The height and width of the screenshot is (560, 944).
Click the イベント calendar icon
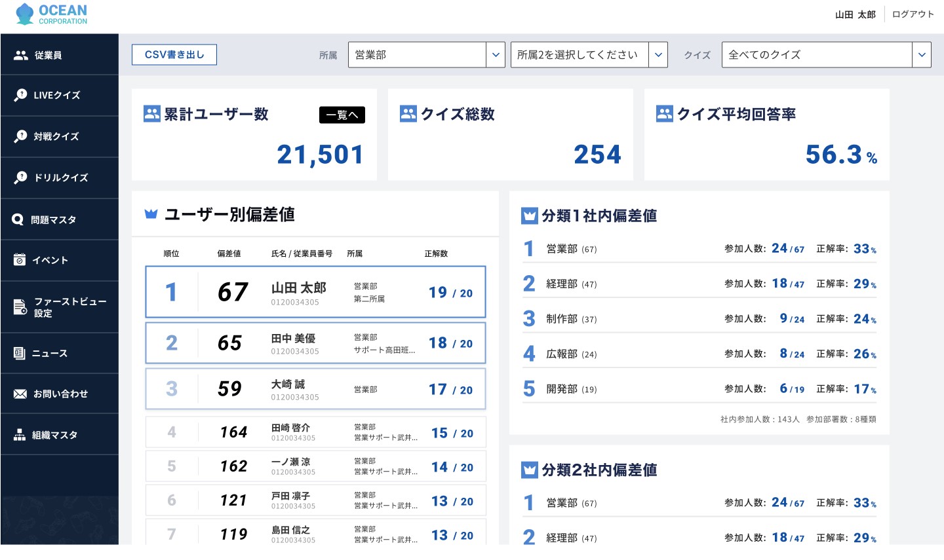20,260
